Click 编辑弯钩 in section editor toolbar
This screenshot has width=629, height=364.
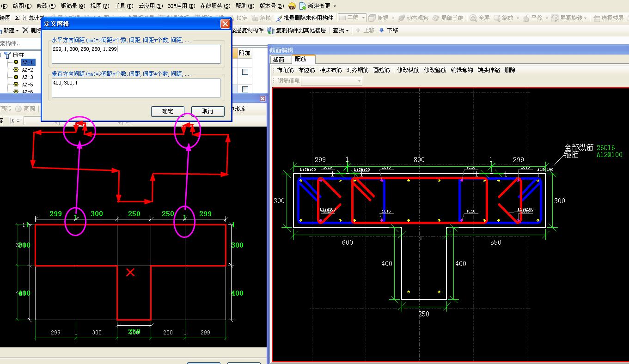462,70
